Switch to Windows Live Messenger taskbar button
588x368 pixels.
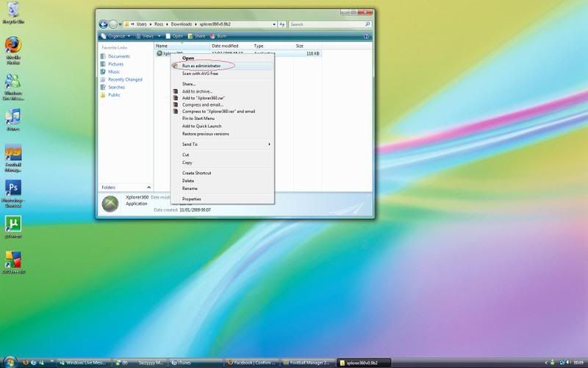85,363
